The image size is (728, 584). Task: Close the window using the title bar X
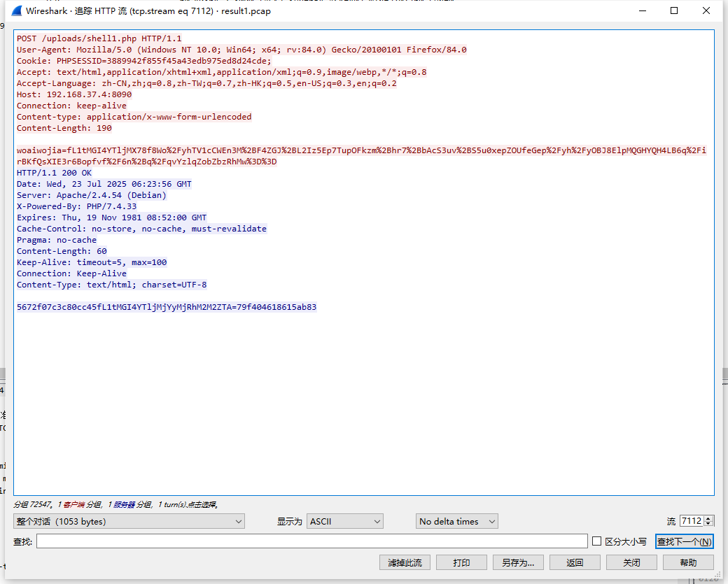707,11
